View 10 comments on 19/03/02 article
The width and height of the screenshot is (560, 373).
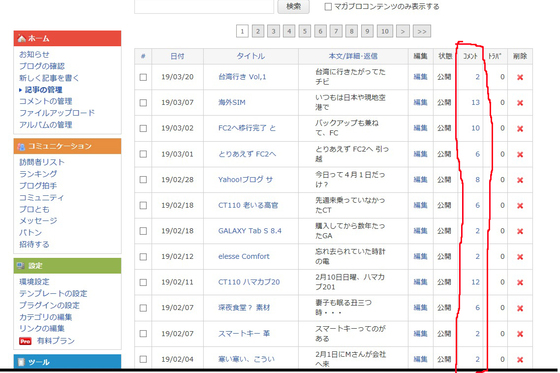[475, 128]
